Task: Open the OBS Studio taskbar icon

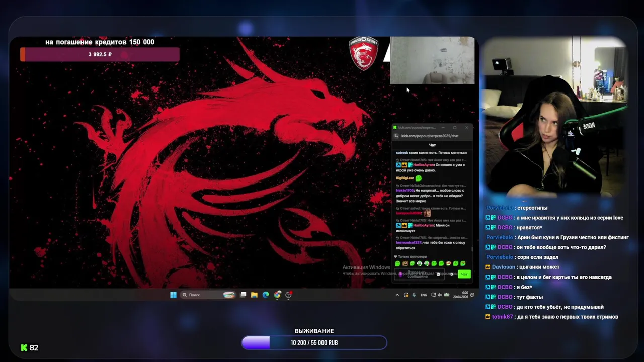Action: tap(289, 295)
